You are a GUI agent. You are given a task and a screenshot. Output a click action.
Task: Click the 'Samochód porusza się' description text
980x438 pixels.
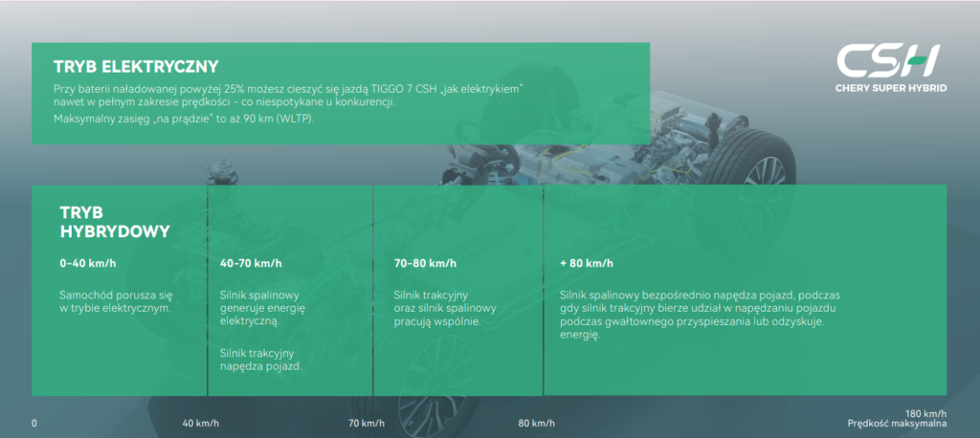pyautogui.click(x=116, y=302)
